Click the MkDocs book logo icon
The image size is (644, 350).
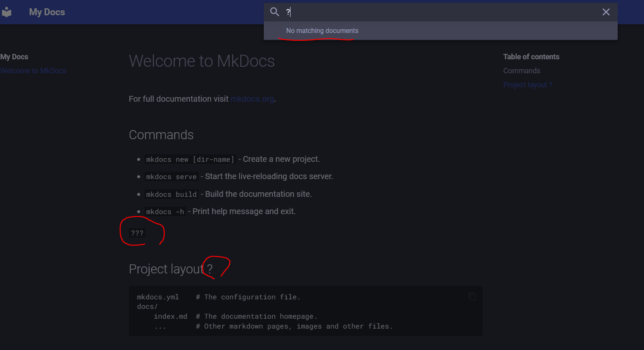(7, 12)
